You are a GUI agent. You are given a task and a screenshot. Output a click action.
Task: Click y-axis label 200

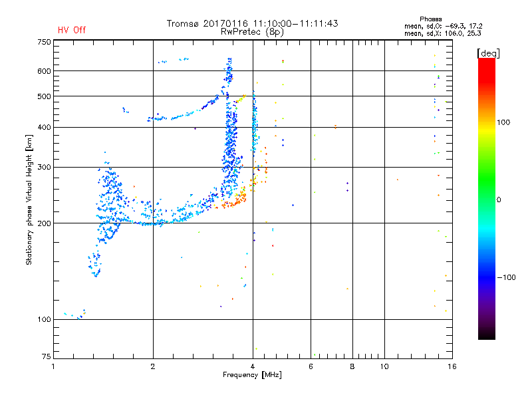point(44,223)
